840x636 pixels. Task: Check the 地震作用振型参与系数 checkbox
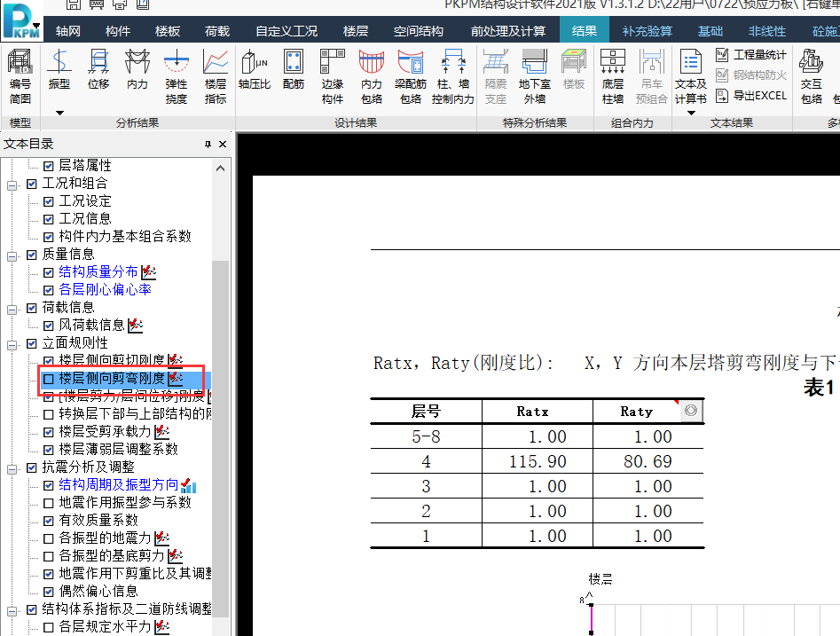48,503
